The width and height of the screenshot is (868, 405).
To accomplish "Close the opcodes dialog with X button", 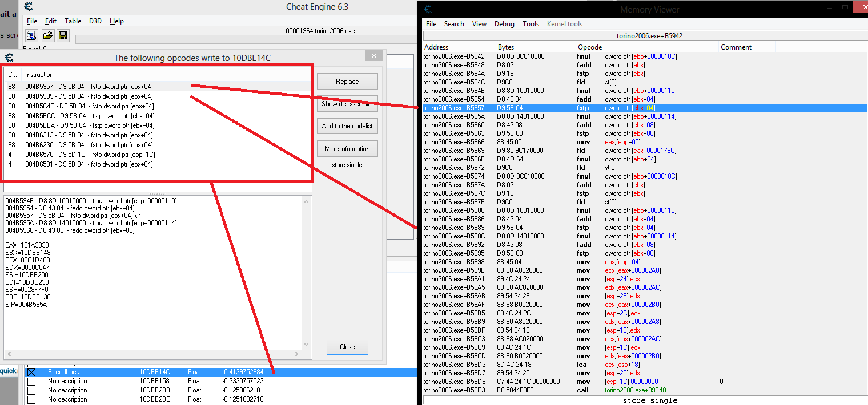I will tap(373, 56).
